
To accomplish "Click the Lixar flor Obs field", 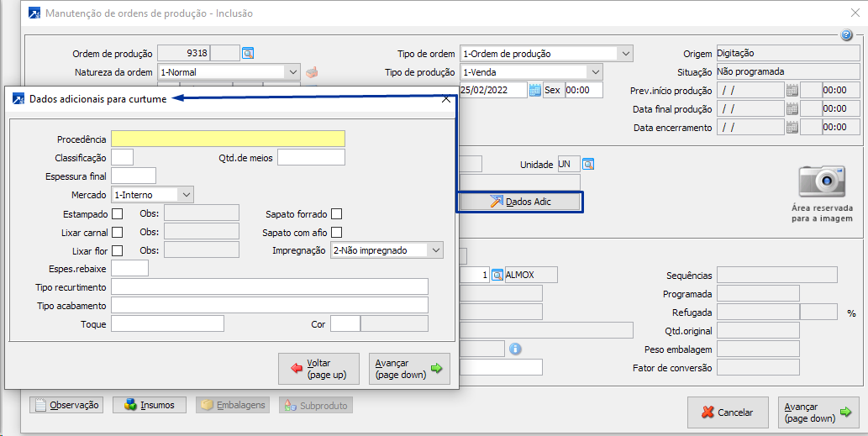I will pos(202,250).
